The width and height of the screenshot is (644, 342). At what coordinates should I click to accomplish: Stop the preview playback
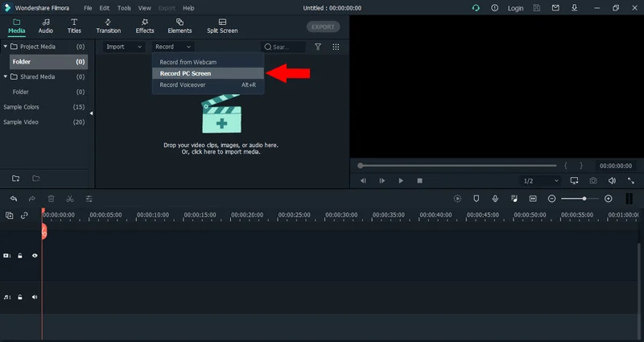pyautogui.click(x=419, y=180)
